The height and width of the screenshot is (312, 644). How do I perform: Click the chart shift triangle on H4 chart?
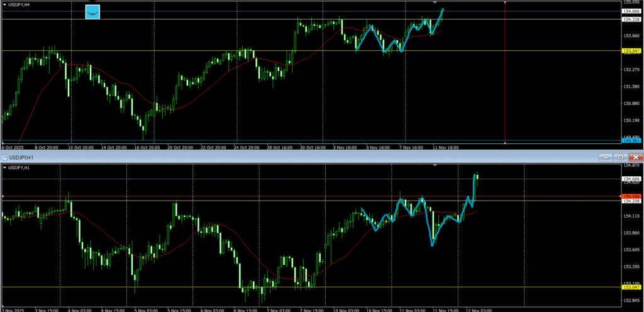(435, 3)
